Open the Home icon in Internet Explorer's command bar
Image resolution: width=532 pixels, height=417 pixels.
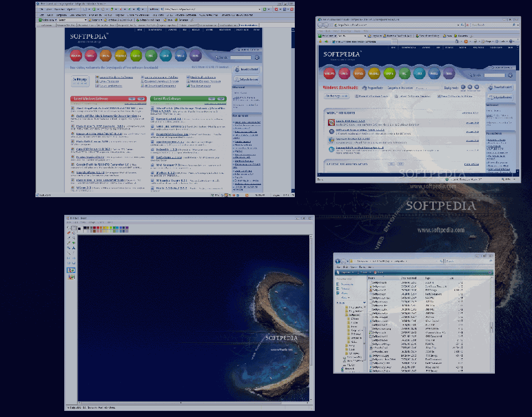point(457,42)
